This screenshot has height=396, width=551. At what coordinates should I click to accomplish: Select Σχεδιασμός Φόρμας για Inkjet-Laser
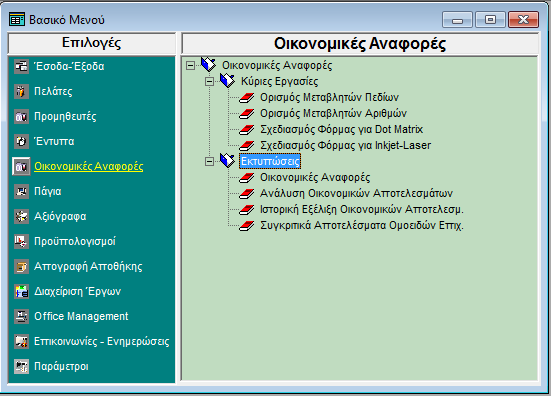tap(345, 145)
